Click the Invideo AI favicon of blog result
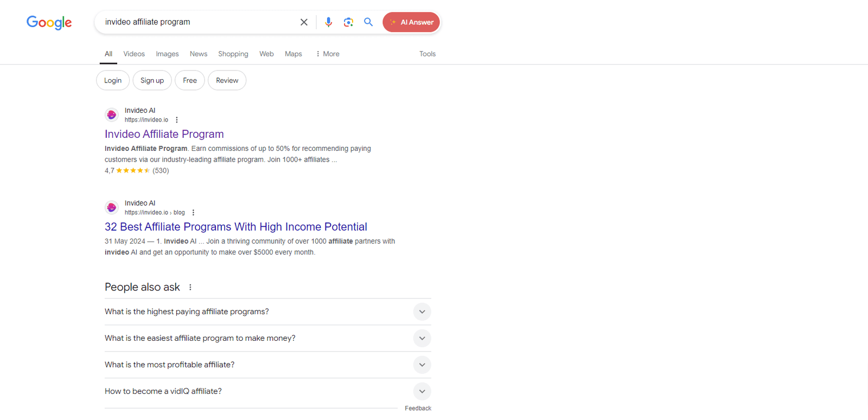This screenshot has height=420, width=868. click(112, 207)
